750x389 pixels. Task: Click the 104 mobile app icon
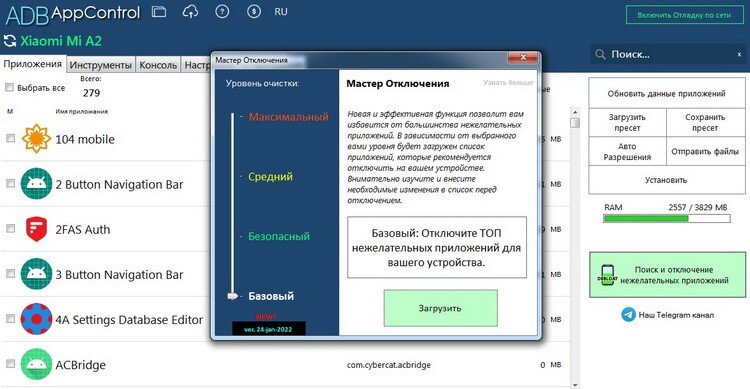(x=36, y=139)
